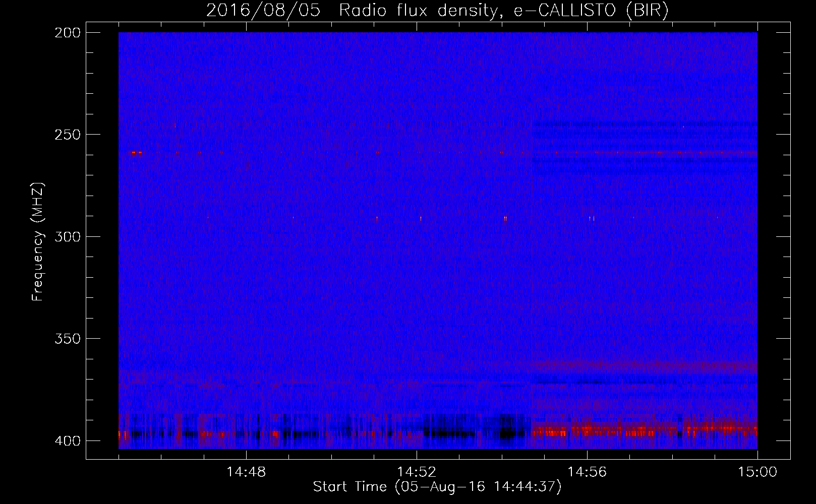Select the 350 frequency tick label
The height and width of the screenshot is (504, 816).
(x=67, y=339)
